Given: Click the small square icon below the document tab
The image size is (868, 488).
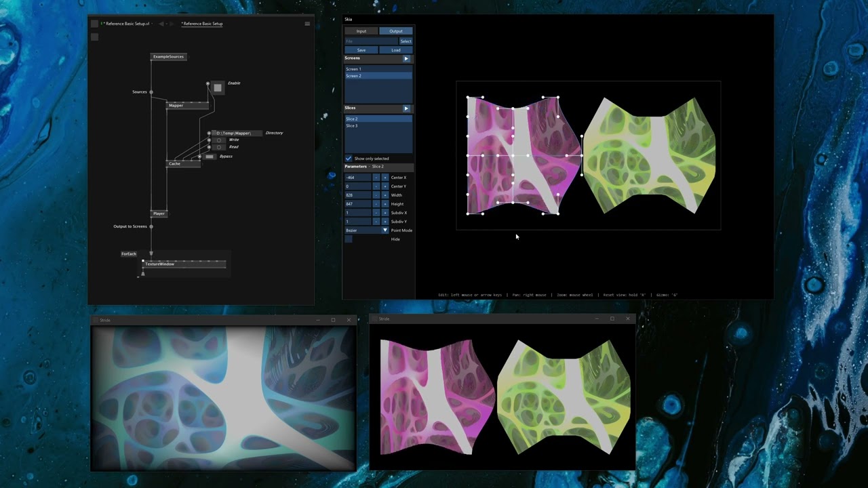Looking at the screenshot, I should click(x=94, y=37).
